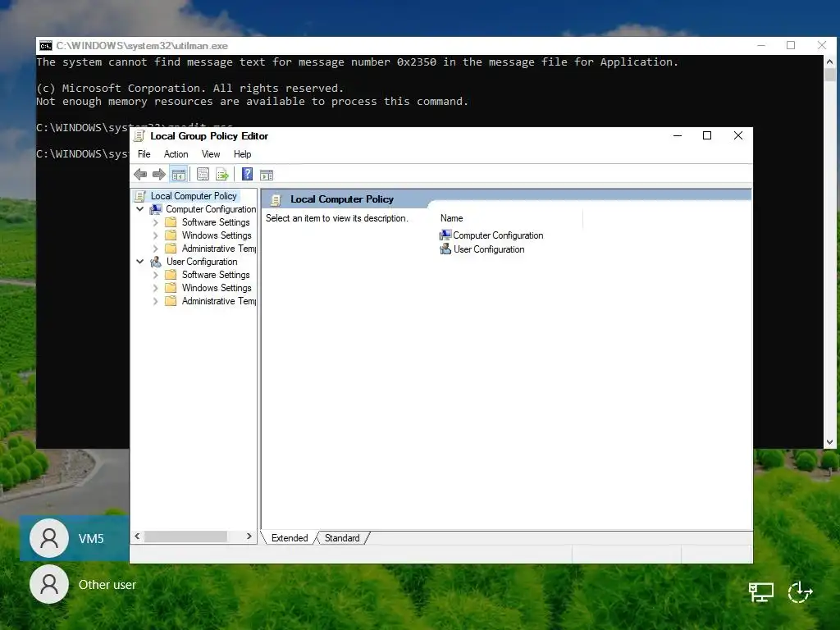Click scroll icon in Local Computer Policy header
This screenshot has width=840, height=630.
pyautogui.click(x=276, y=200)
